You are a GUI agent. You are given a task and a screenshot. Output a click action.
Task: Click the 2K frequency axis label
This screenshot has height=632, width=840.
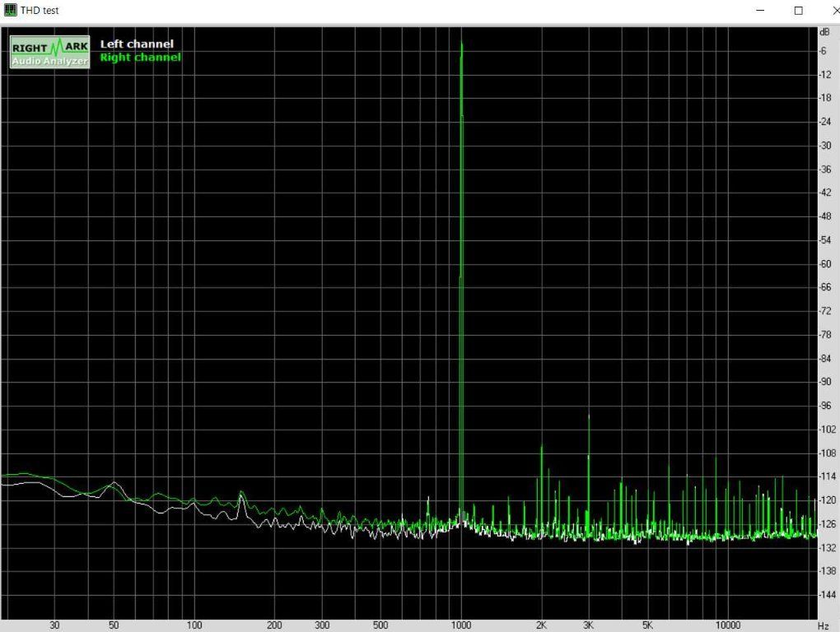541,625
